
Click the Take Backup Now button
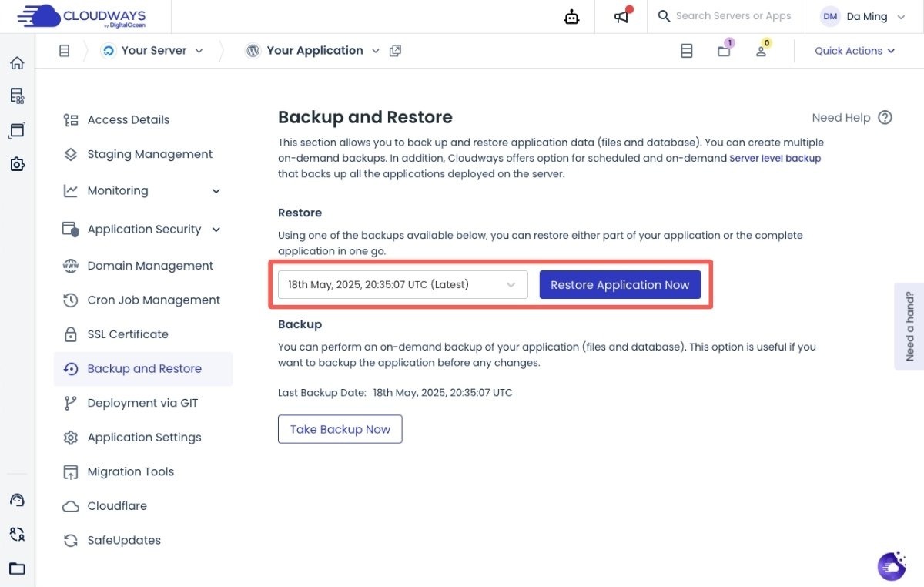coord(340,430)
